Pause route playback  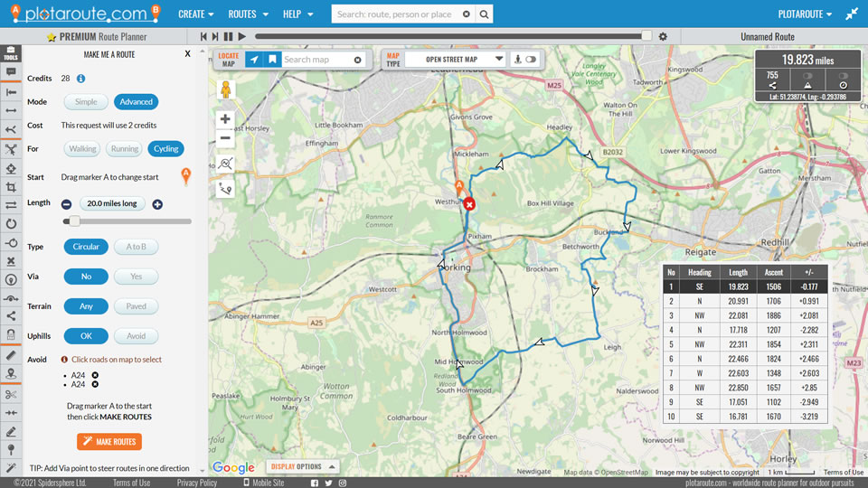click(x=228, y=36)
